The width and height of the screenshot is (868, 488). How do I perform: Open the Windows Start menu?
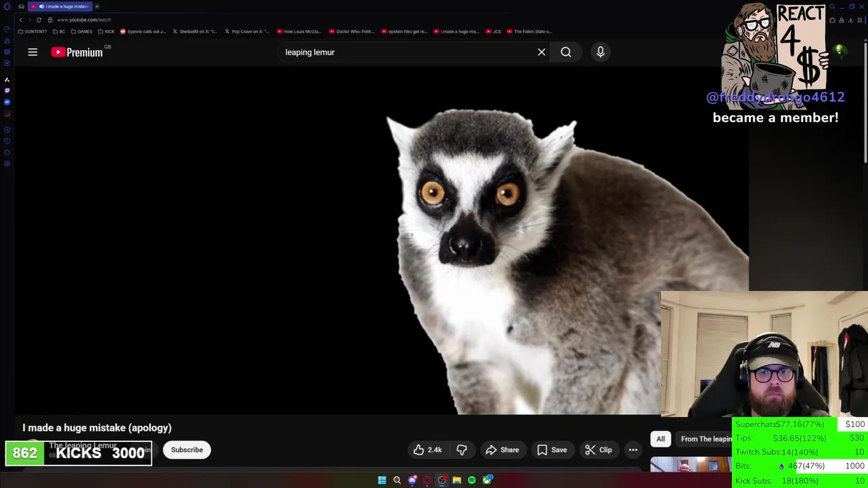(x=382, y=481)
